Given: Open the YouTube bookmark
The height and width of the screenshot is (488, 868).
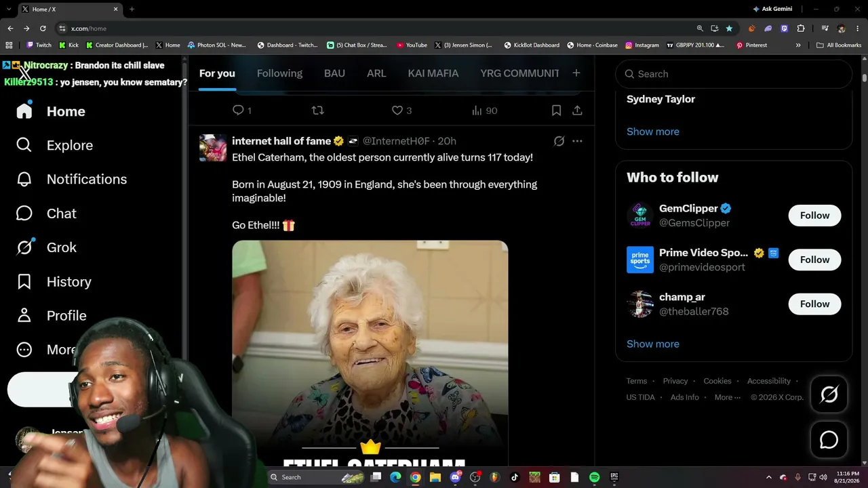Looking at the screenshot, I should [412, 45].
